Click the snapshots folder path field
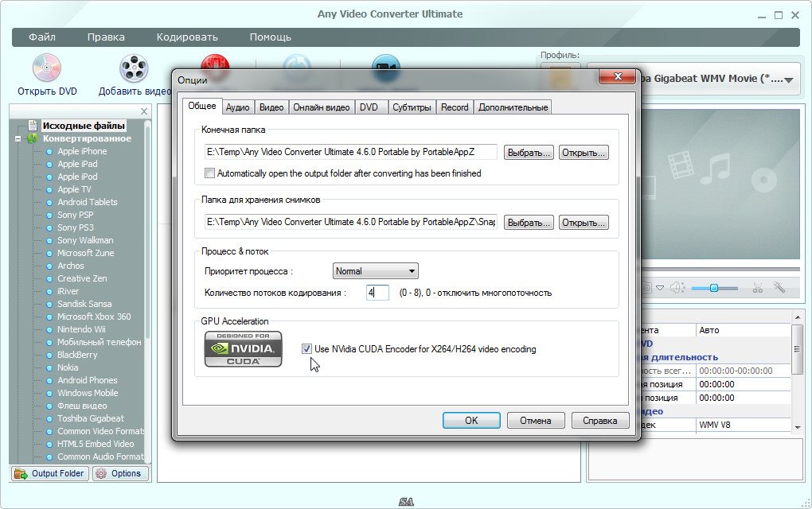The height and width of the screenshot is (509, 812). click(350, 222)
